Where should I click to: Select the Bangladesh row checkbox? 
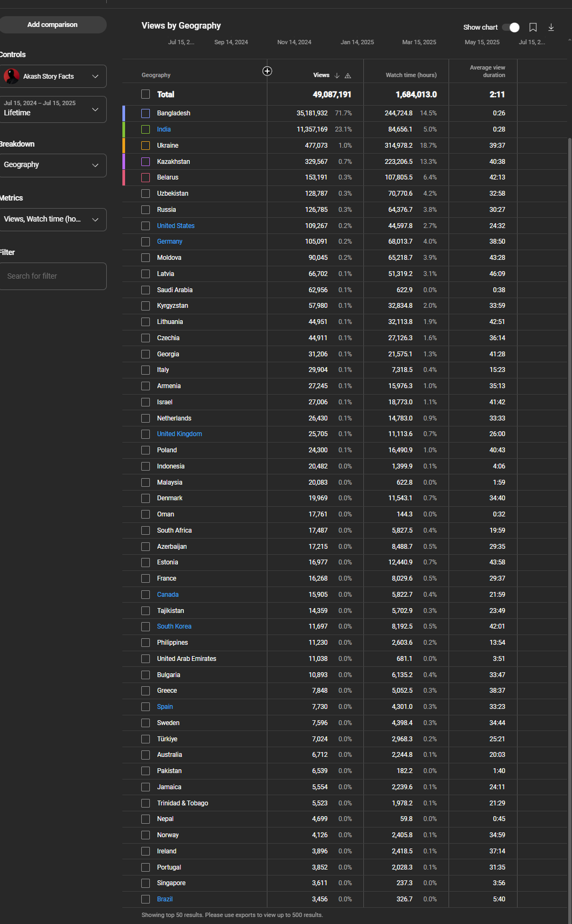pyautogui.click(x=146, y=113)
